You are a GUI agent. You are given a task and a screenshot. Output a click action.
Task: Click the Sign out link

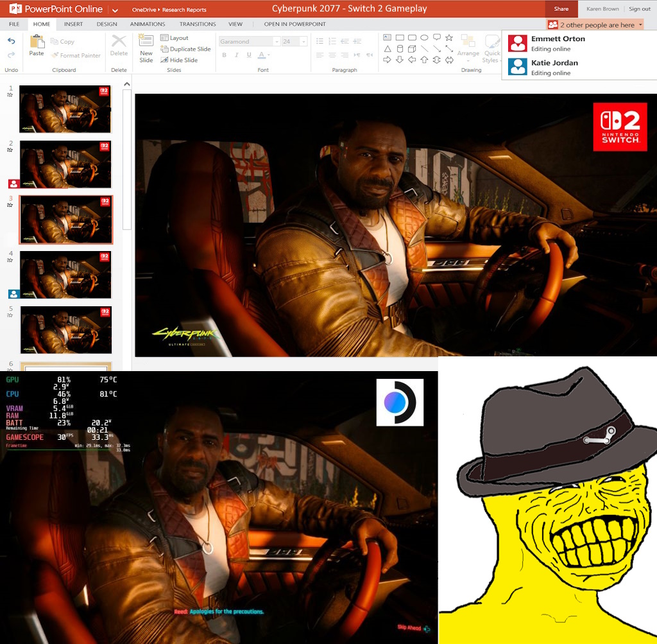pos(640,9)
